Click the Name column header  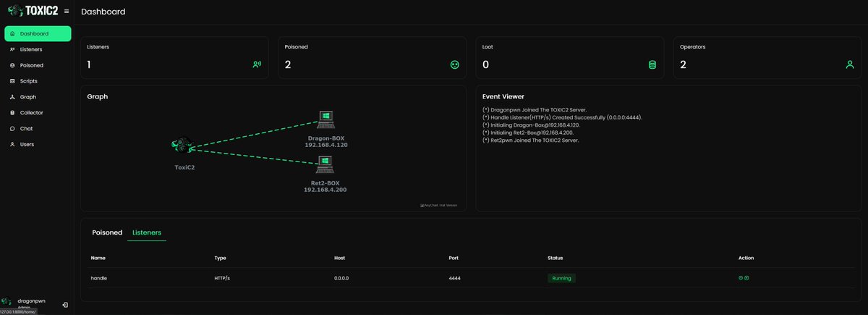tap(98, 258)
